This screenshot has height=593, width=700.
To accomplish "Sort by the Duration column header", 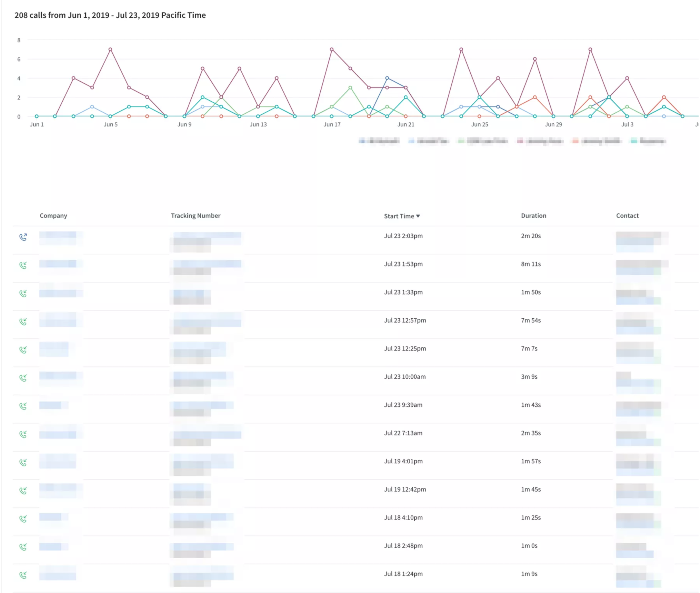I will tap(534, 216).
